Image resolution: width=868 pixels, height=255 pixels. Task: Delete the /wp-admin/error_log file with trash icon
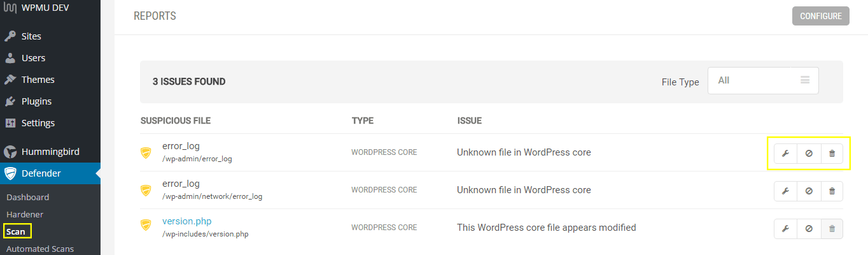point(832,154)
